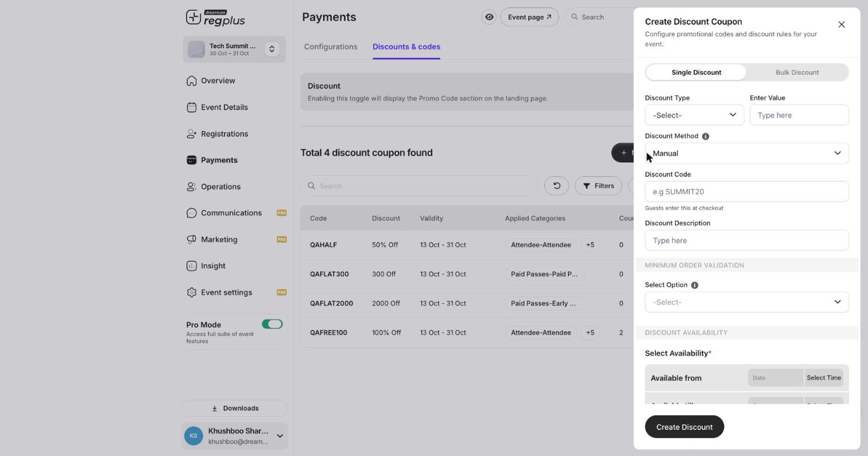Open the Event page link
The width and height of the screenshot is (868, 456).
[x=529, y=17]
